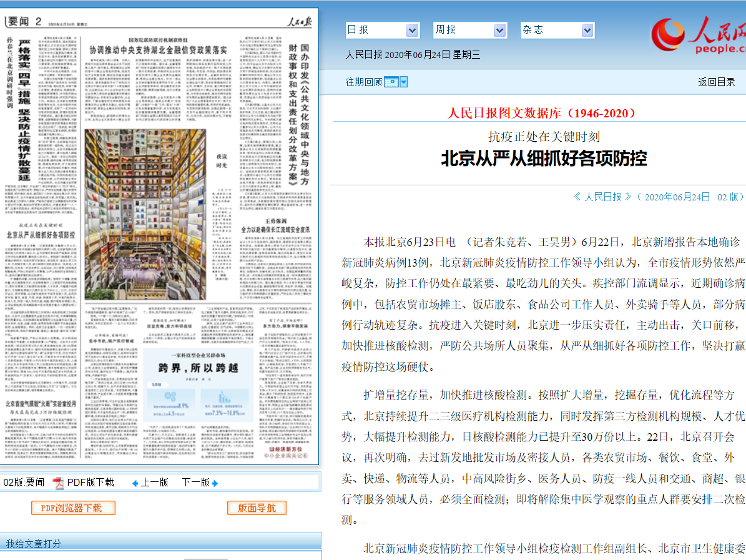
Task: Click the blue right arrow after 下一版
Action: 215,483
